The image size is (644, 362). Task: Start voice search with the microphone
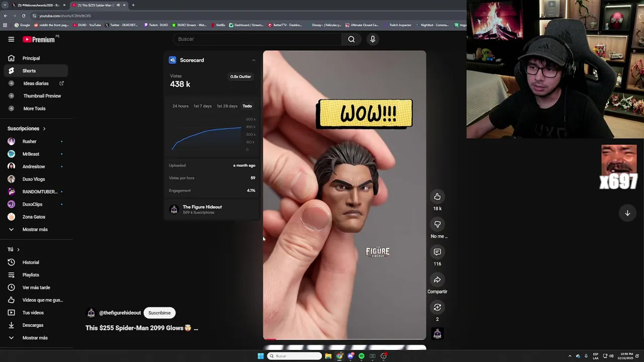click(372, 39)
